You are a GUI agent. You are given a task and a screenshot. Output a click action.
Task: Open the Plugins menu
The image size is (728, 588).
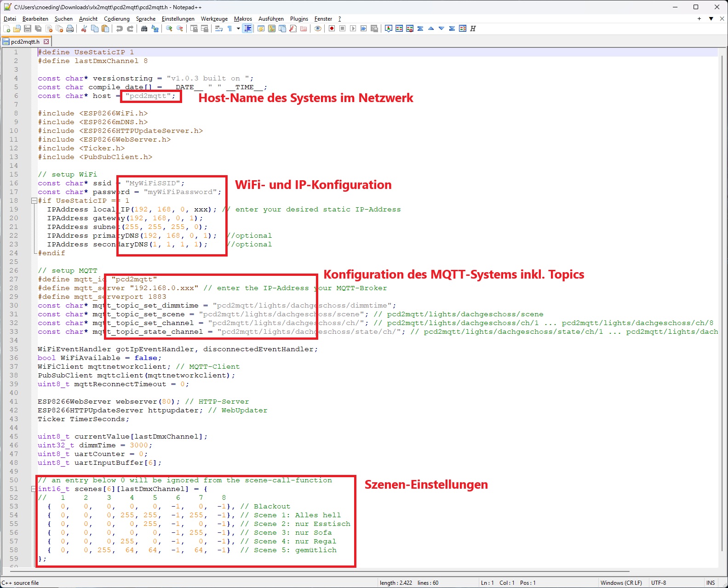[299, 19]
